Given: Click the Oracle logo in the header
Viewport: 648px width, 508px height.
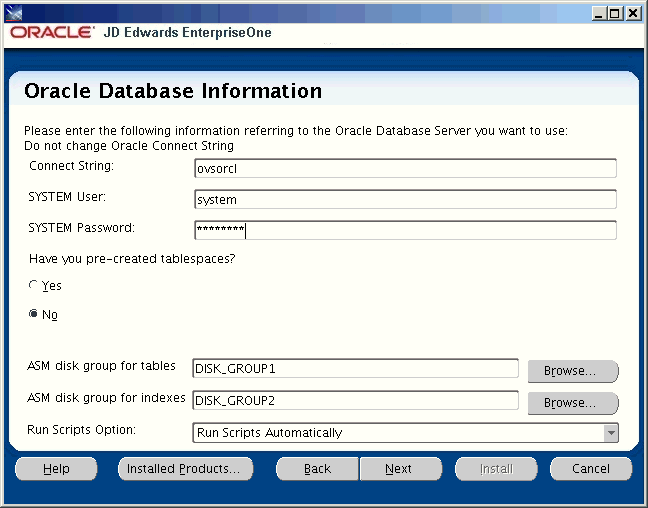Looking at the screenshot, I should (x=52, y=33).
